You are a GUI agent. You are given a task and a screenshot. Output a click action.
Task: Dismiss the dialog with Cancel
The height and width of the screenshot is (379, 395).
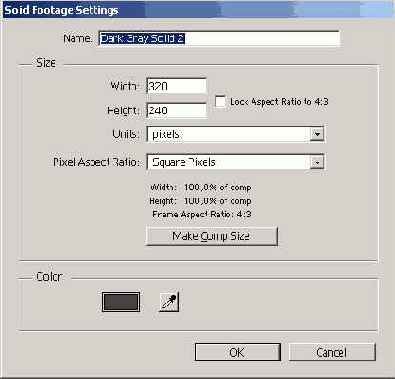(x=332, y=352)
